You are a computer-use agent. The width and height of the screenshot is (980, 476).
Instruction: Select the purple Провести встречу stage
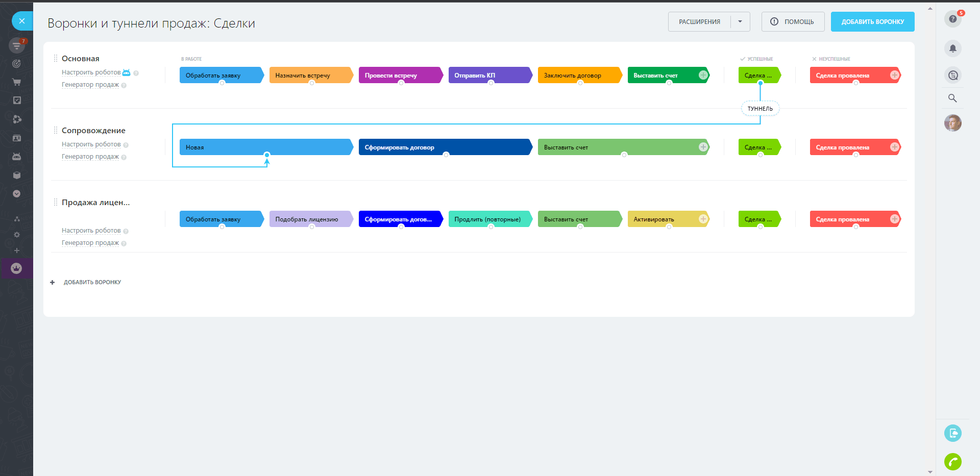pyautogui.click(x=400, y=75)
